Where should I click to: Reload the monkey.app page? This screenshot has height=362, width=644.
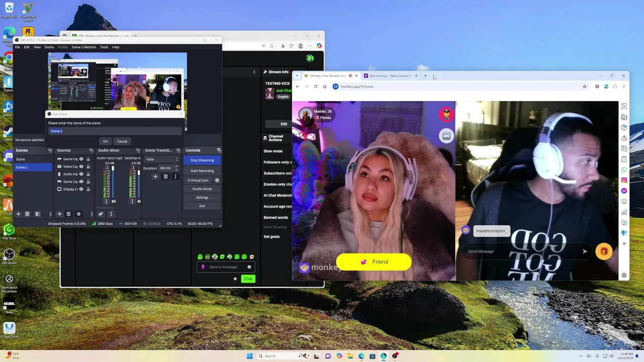click(315, 86)
